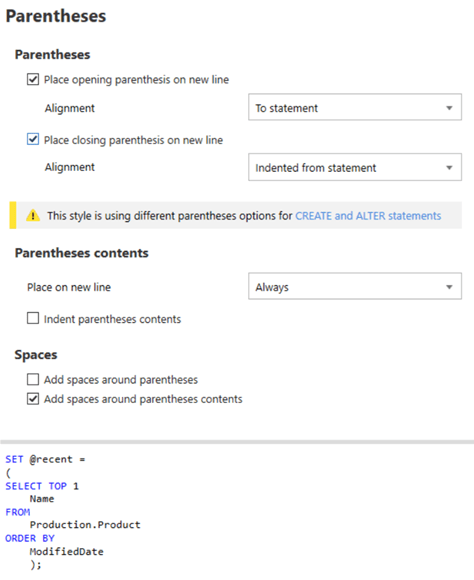The width and height of the screenshot is (474, 580).
Task: Click the splitter bar above the preview
Action: [237, 442]
